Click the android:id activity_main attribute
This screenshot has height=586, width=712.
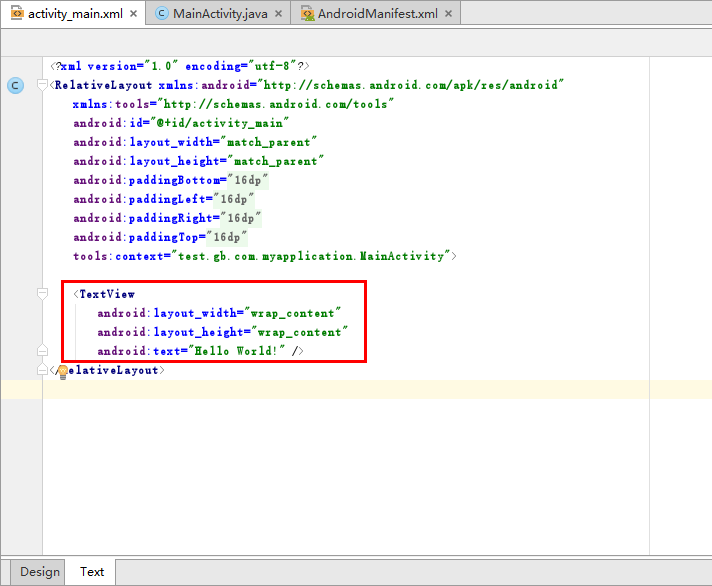[181, 123]
